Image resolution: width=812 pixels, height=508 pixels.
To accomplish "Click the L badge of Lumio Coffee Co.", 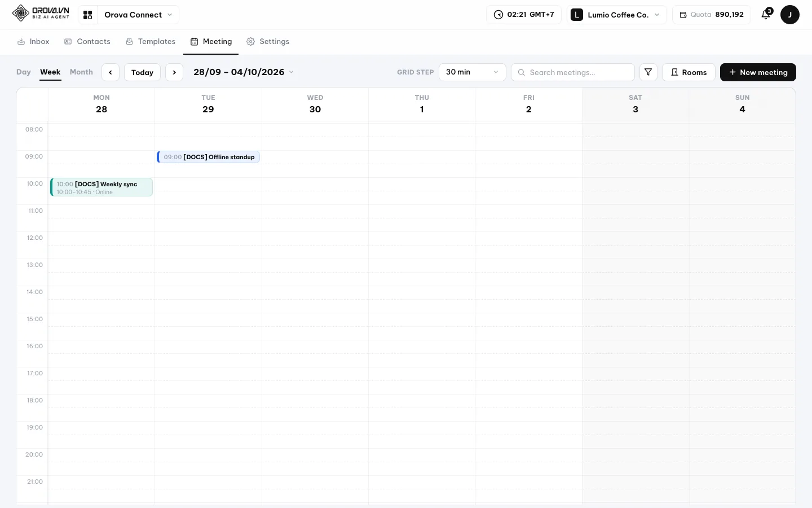I will (x=577, y=15).
